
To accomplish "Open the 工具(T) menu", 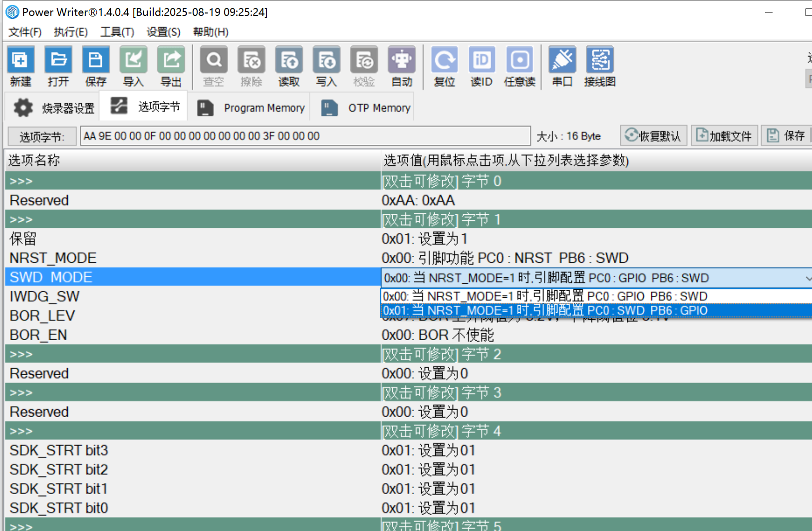I will click(117, 32).
